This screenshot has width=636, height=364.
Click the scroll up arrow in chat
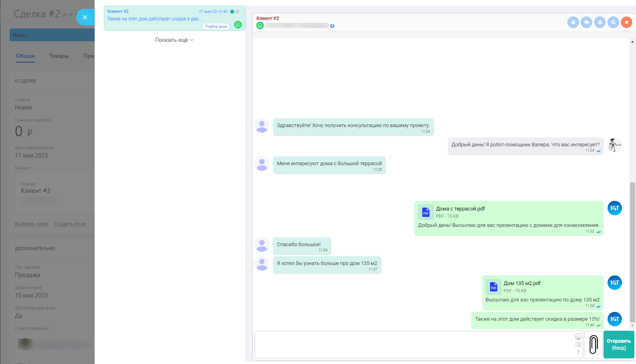632,42
